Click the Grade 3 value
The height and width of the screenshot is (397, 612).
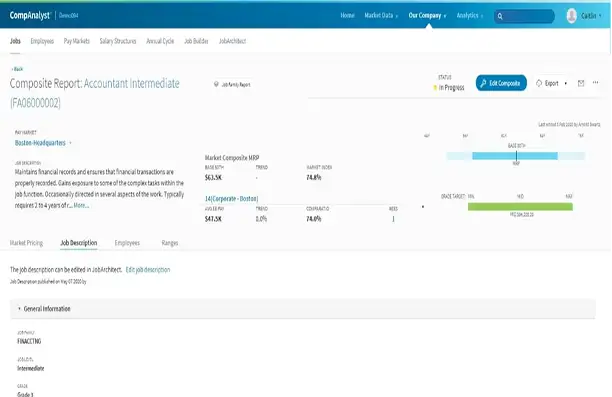(x=25, y=394)
